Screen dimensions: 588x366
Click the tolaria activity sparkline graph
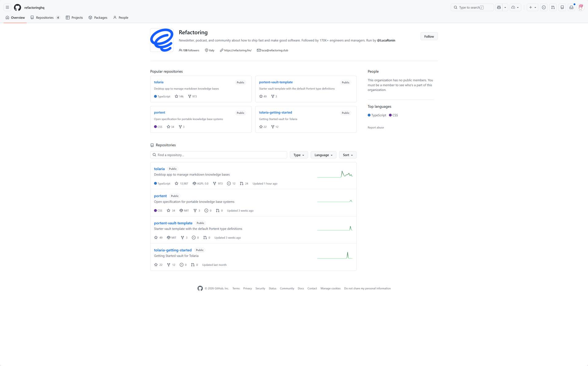[x=335, y=174]
